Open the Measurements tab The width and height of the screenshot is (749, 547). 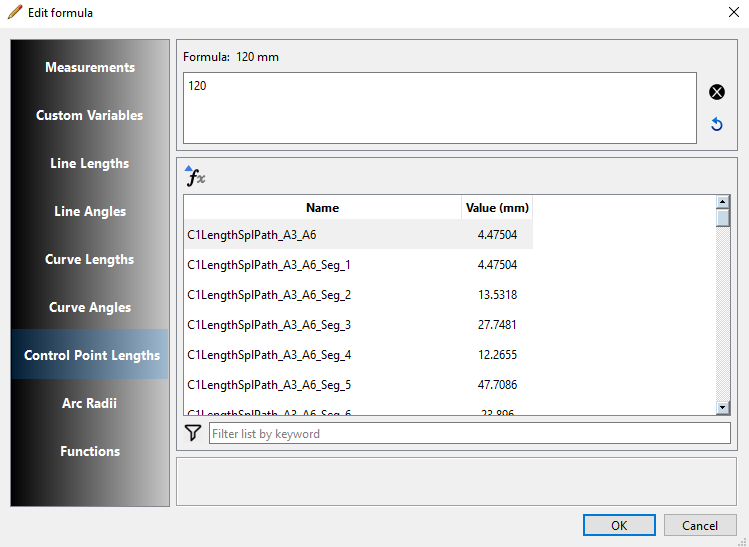click(x=90, y=67)
